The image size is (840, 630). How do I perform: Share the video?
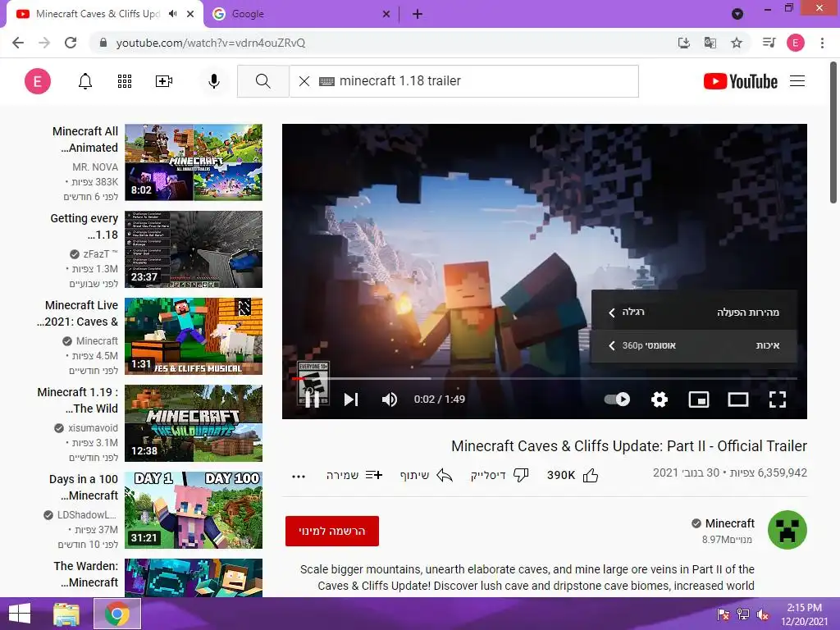point(427,475)
